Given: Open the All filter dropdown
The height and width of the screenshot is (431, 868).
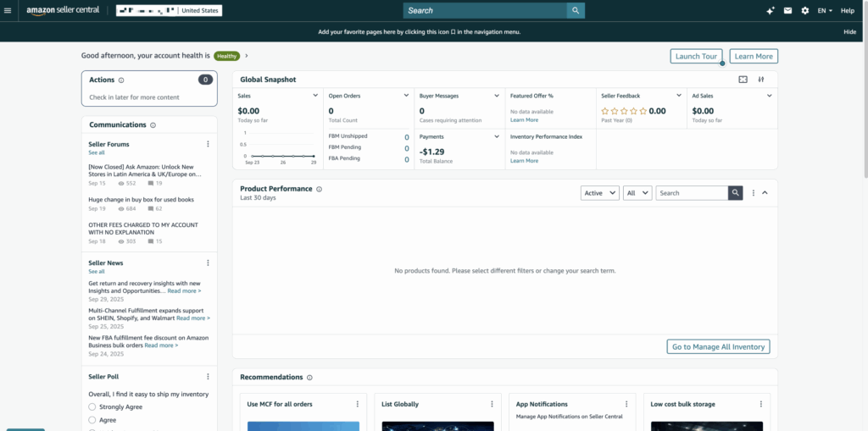Looking at the screenshot, I should [637, 193].
